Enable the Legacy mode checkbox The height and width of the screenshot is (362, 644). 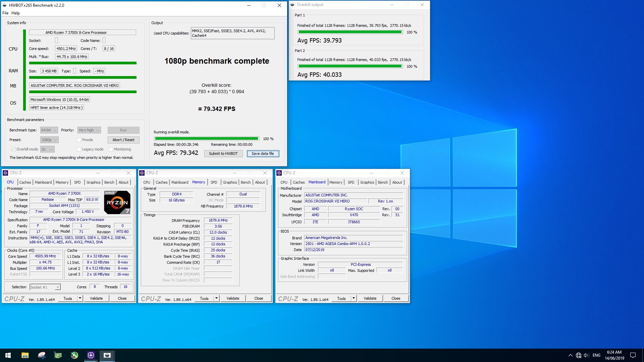79,149
